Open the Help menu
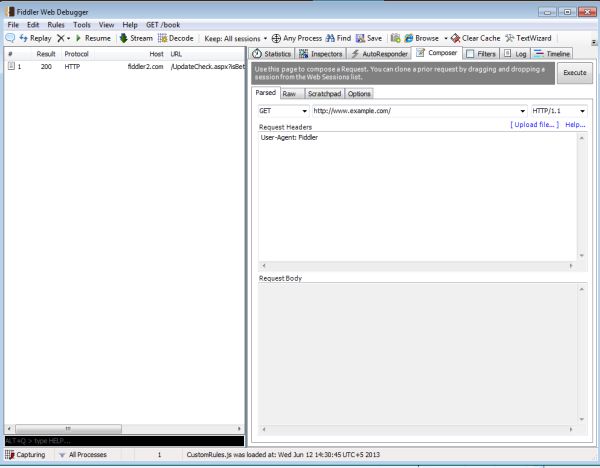Image resolution: width=600 pixels, height=468 pixels. pyautogui.click(x=130, y=25)
